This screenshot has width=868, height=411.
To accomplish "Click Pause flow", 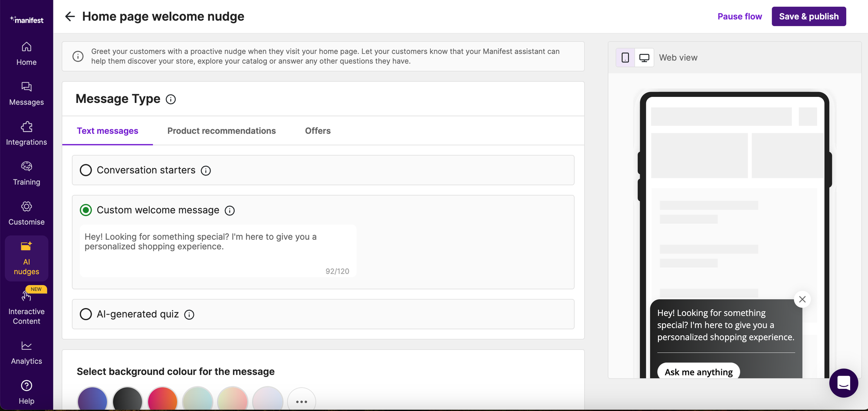I will click(x=740, y=16).
